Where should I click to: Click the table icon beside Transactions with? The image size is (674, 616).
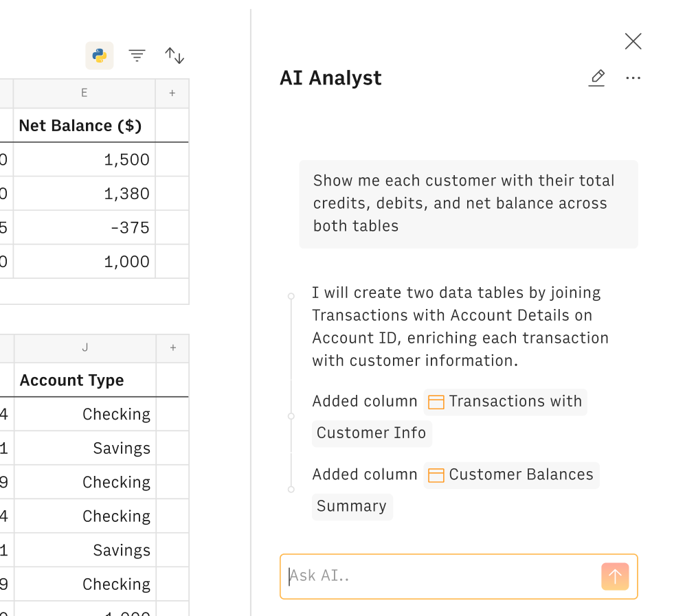coord(436,402)
